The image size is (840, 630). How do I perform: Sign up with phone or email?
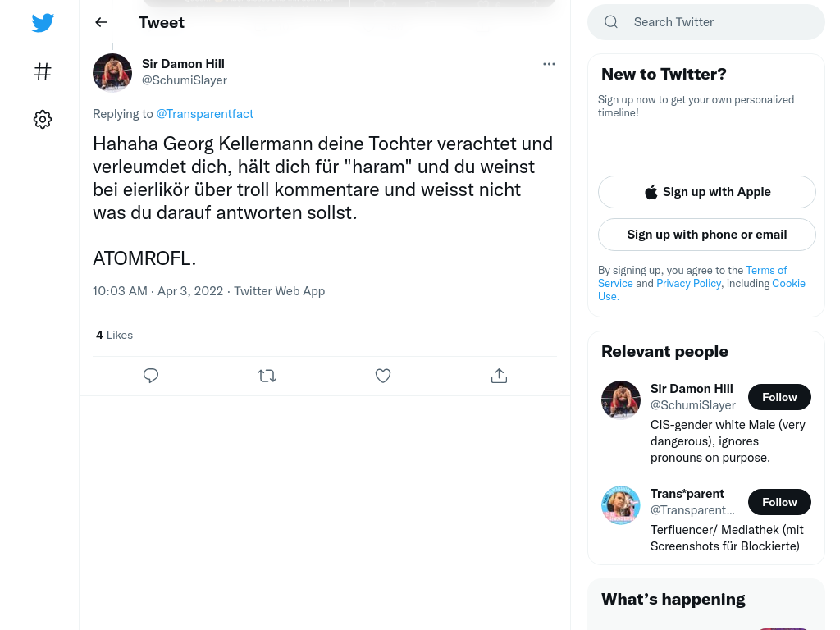(706, 235)
